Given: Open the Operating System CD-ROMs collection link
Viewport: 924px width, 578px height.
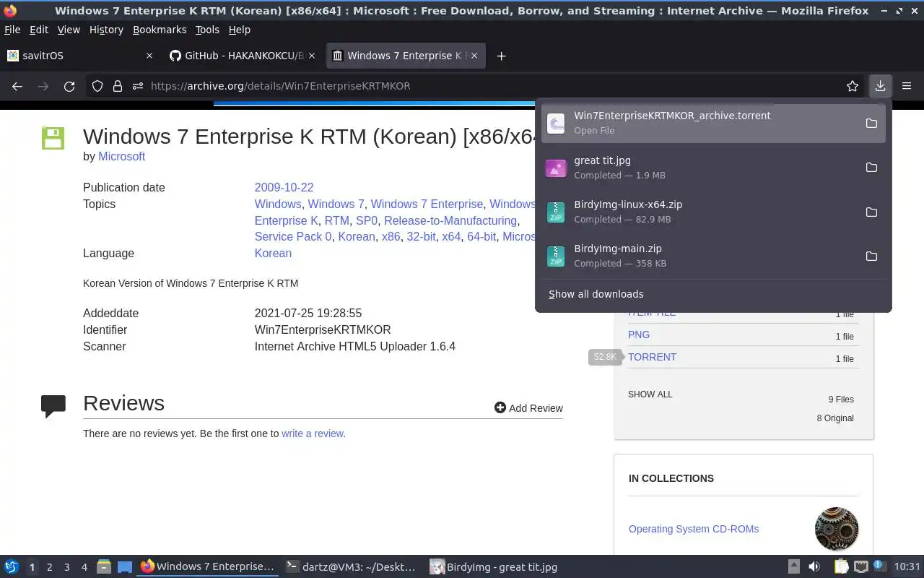Looking at the screenshot, I should [x=694, y=529].
